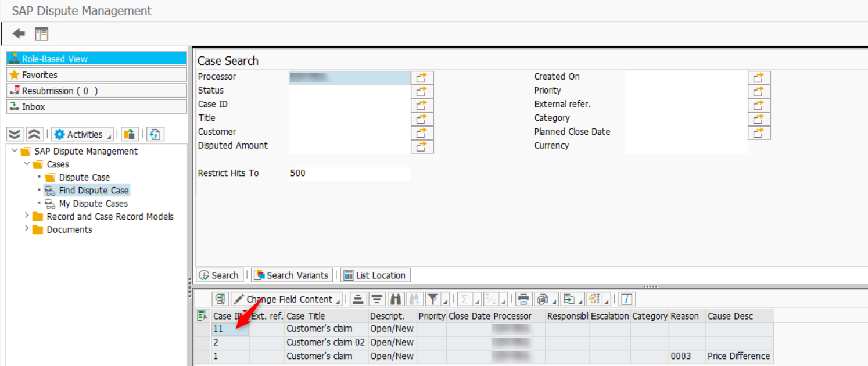Click the Search button
Viewport: 868px width, 366px height.
tap(220, 275)
